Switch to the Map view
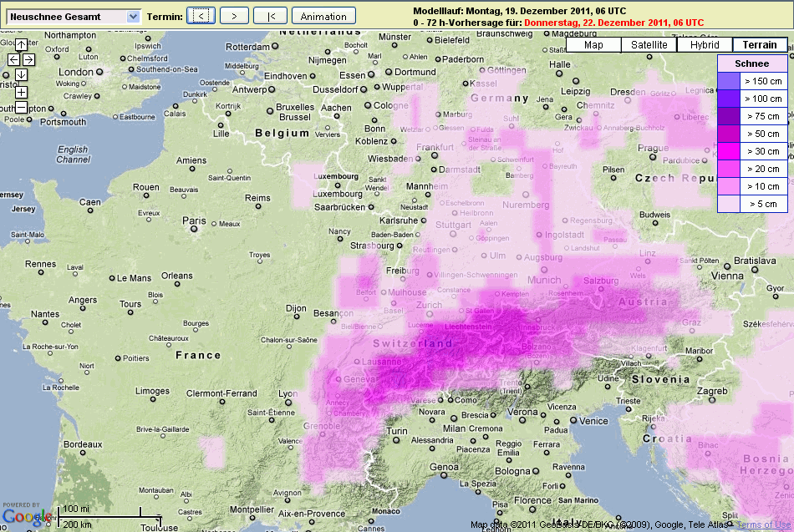Screen dimensions: 794x532 593,44
